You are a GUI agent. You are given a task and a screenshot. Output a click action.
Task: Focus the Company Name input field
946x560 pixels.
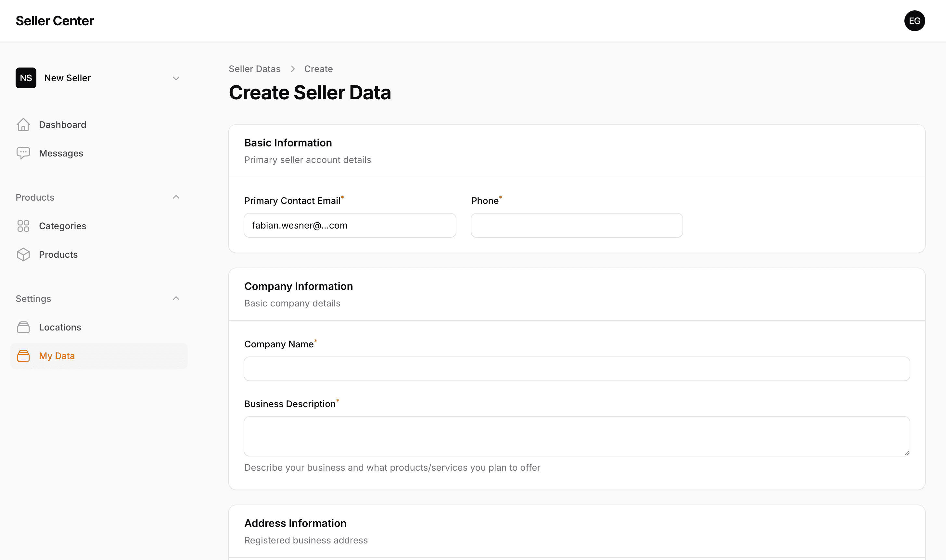coord(576,369)
